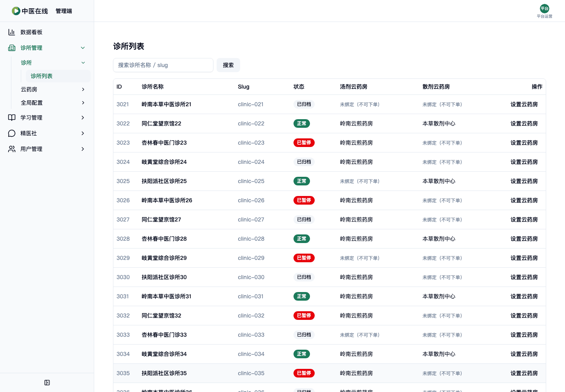Screen dimensions: 565x392
Task: Click clinic name 岐黄堂综合诊所29
Action: (x=164, y=258)
